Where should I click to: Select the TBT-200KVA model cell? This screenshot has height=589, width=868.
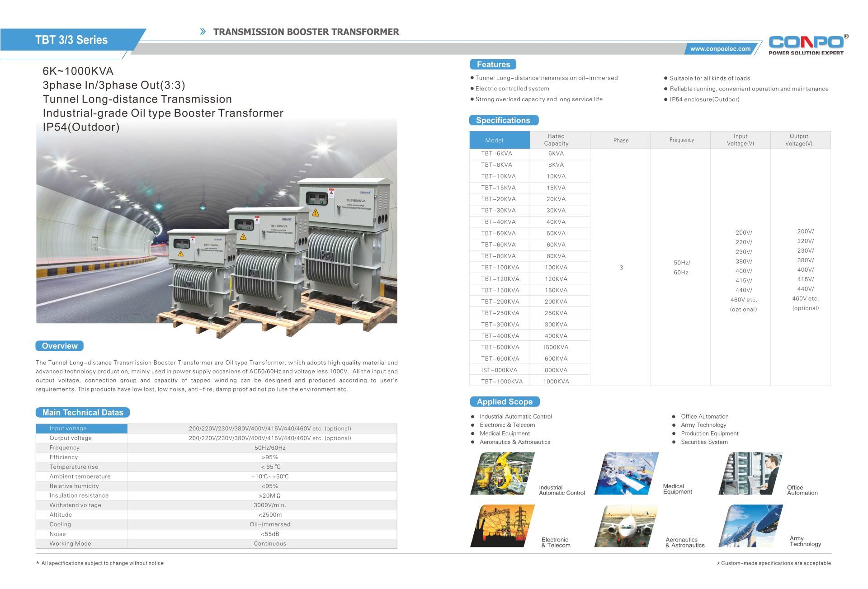(500, 302)
